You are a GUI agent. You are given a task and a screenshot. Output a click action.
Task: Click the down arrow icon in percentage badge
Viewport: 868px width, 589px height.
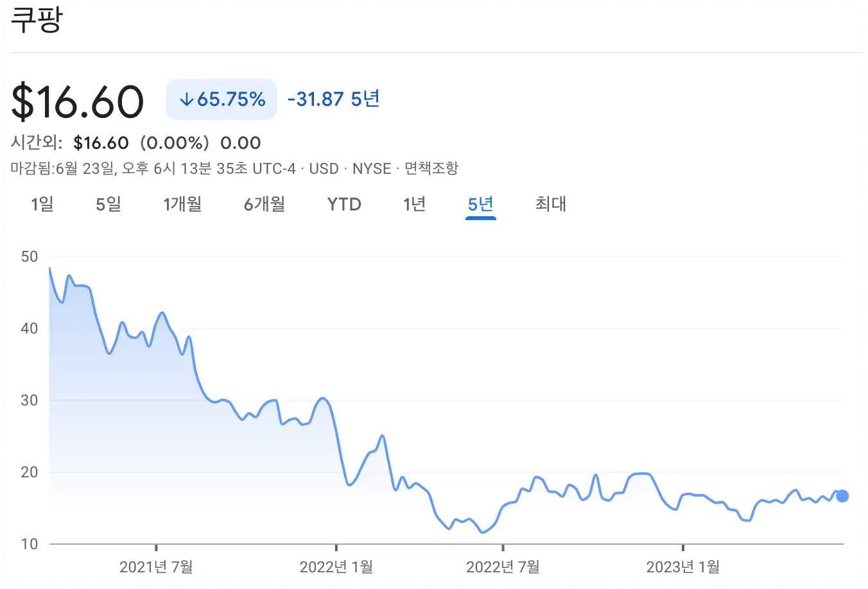click(x=186, y=99)
